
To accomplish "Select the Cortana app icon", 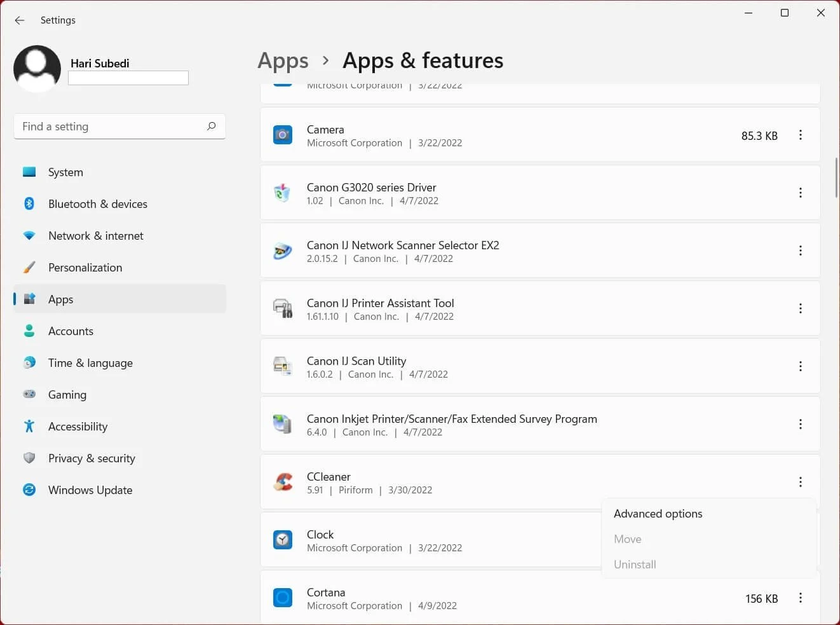I will coord(282,598).
